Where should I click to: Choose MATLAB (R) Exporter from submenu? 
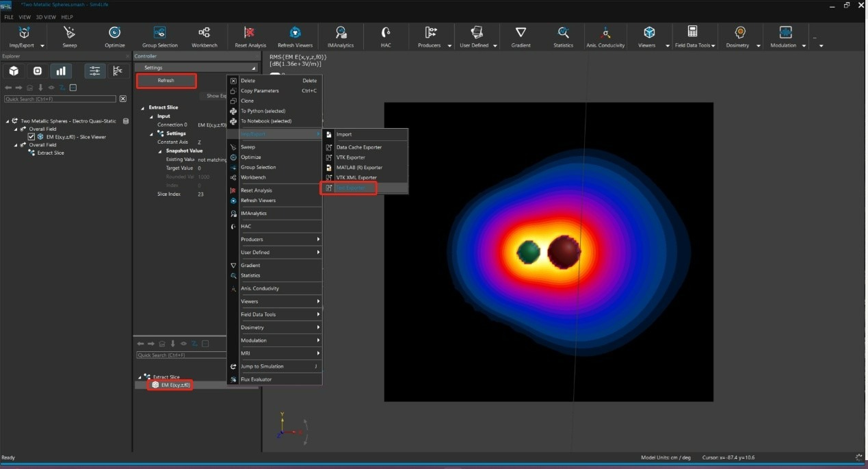tap(358, 167)
